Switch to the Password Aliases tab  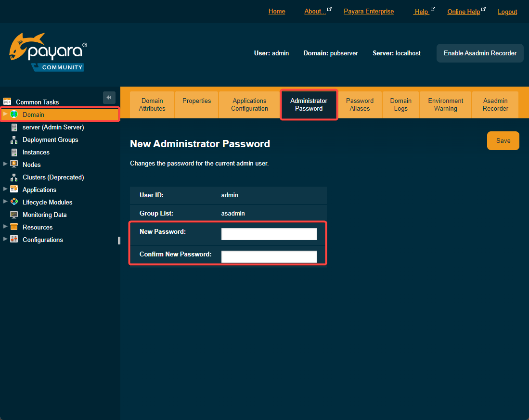360,104
